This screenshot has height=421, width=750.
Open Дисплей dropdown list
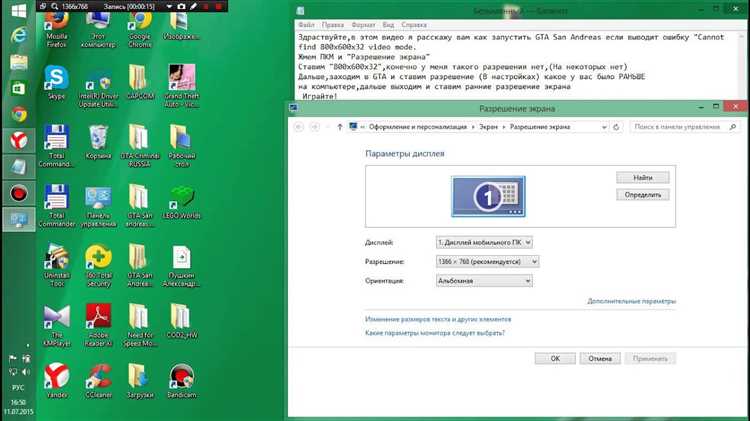pyautogui.click(x=484, y=243)
